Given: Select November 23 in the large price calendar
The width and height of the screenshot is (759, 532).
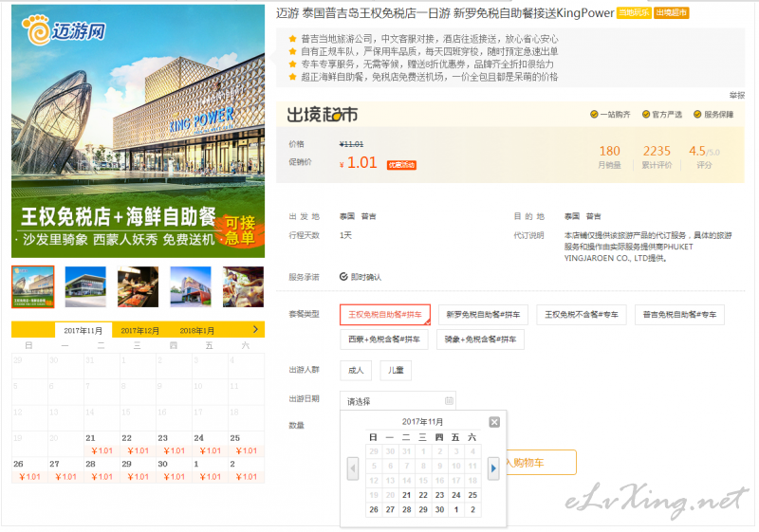Looking at the screenshot, I should tap(174, 444).
